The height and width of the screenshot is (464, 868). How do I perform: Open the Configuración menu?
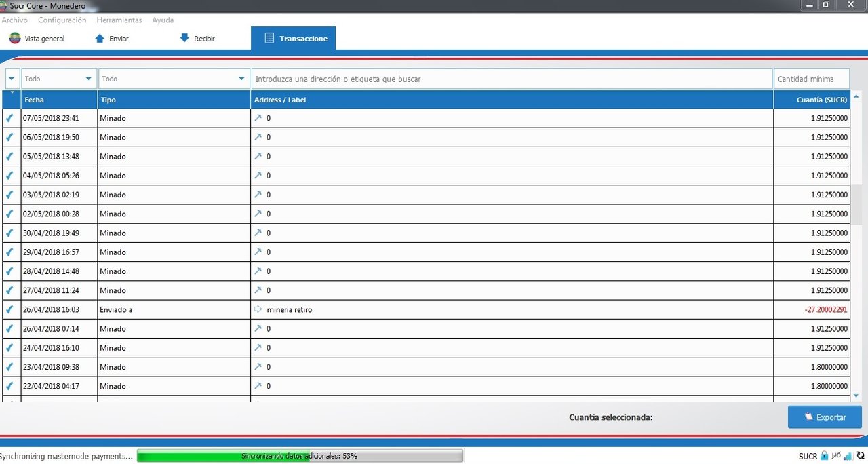pyautogui.click(x=62, y=20)
